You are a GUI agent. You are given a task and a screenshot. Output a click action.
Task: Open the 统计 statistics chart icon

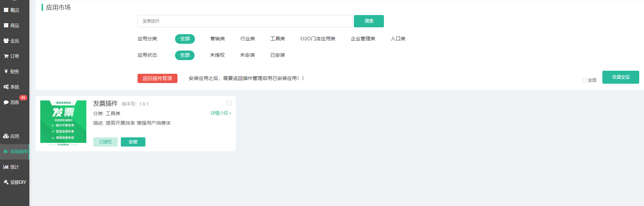[x=6, y=167]
